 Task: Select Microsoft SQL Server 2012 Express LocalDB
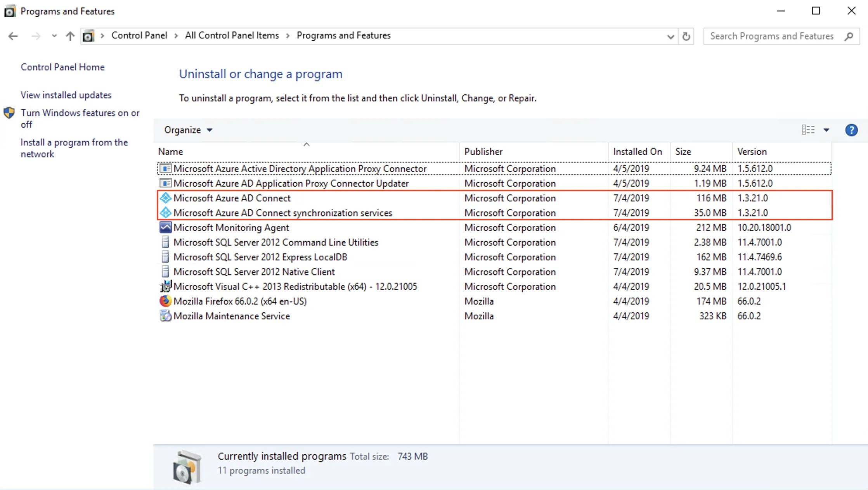pyautogui.click(x=494, y=257)
